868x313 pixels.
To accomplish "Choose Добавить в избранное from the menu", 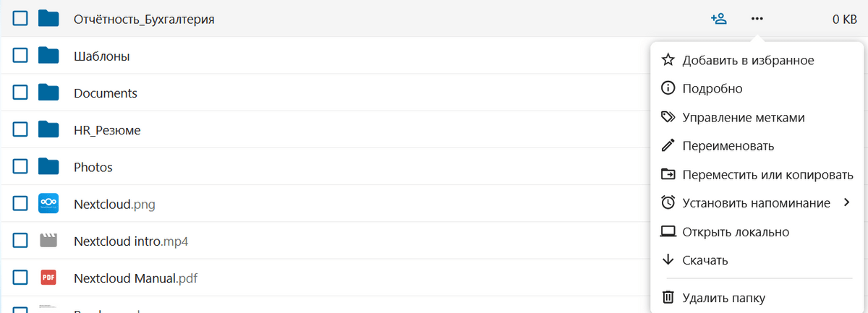I will pyautogui.click(x=748, y=60).
